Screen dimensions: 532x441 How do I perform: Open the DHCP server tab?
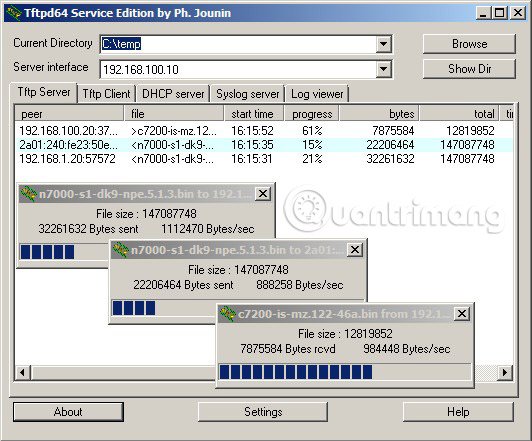[173, 94]
